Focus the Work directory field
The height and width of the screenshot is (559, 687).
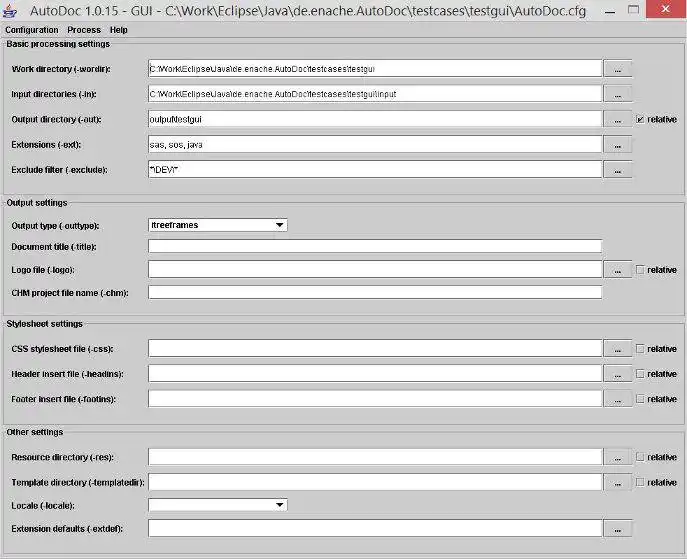coord(375,69)
